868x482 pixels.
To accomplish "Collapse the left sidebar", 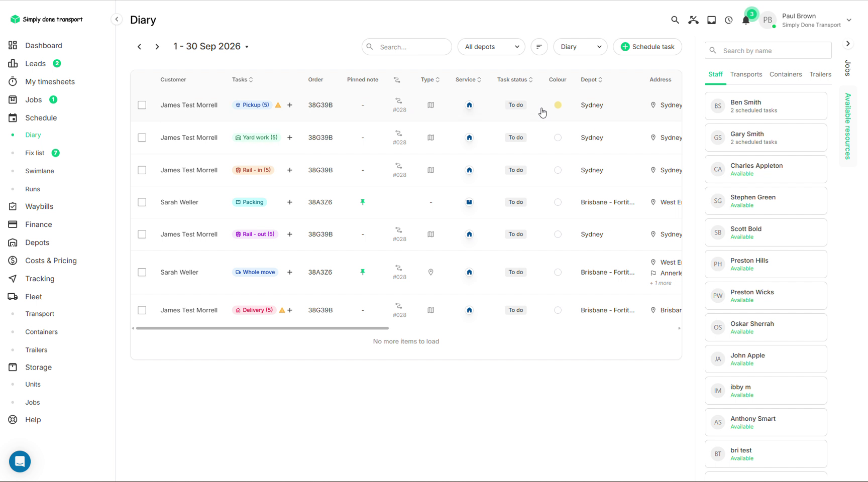I will click(x=117, y=20).
